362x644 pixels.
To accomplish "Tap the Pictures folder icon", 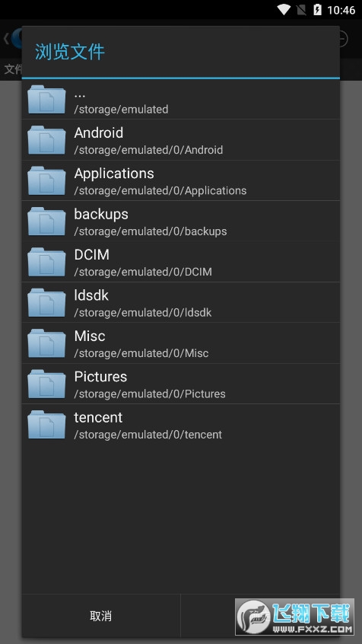I will click(46, 384).
